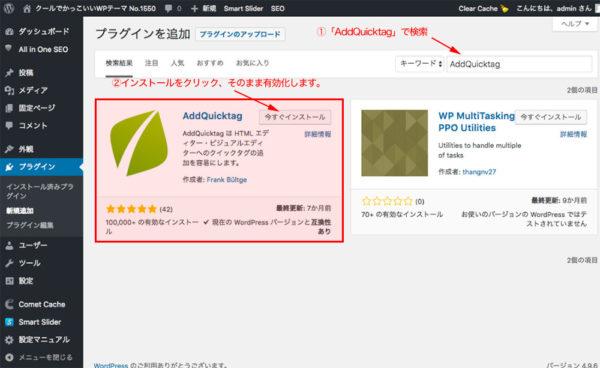Viewport: 600px width, 368px height.
Task: Switch to the 人気 tab
Action: 177,63
